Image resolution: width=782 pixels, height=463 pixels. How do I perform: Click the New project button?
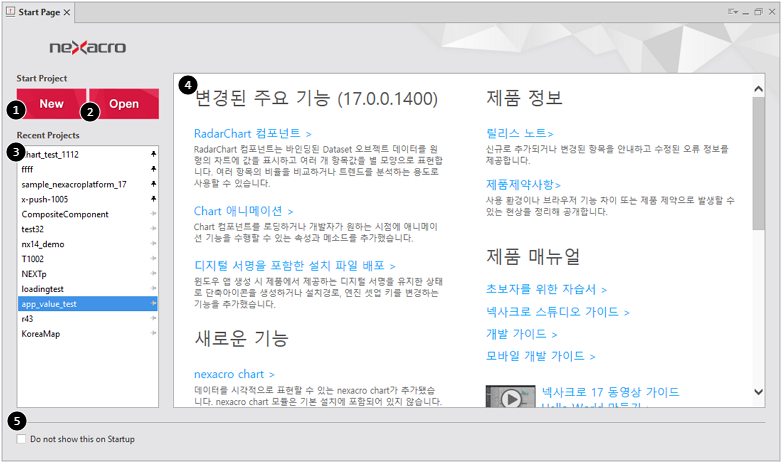(51, 104)
